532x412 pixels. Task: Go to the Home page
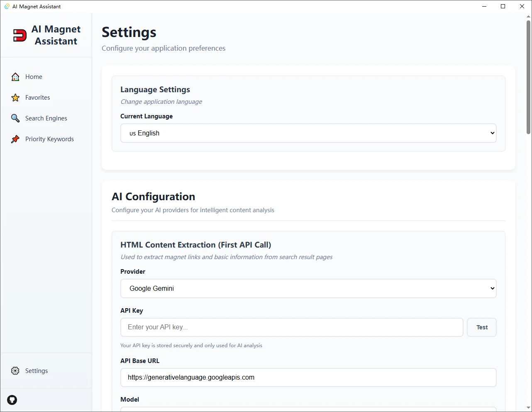pyautogui.click(x=34, y=77)
